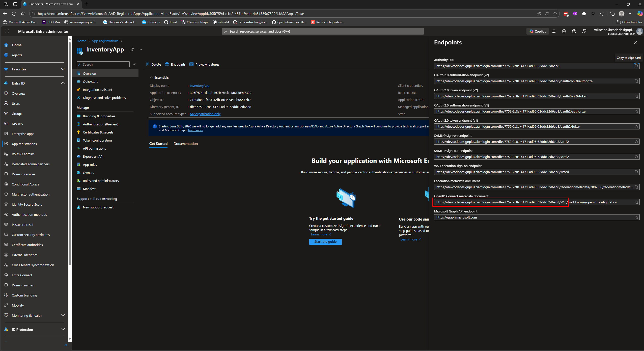Copy OAuth 2.0 authorization endpoint (v2) URL

(x=636, y=81)
